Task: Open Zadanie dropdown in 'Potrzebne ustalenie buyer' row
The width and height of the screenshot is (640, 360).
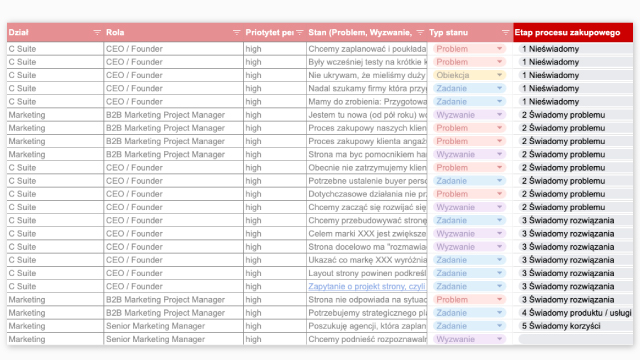Action: (469, 181)
